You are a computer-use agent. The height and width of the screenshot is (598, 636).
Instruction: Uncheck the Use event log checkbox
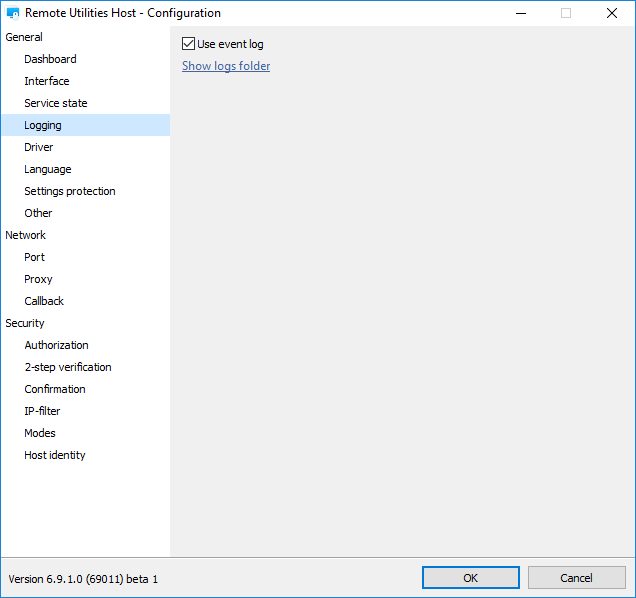(189, 44)
